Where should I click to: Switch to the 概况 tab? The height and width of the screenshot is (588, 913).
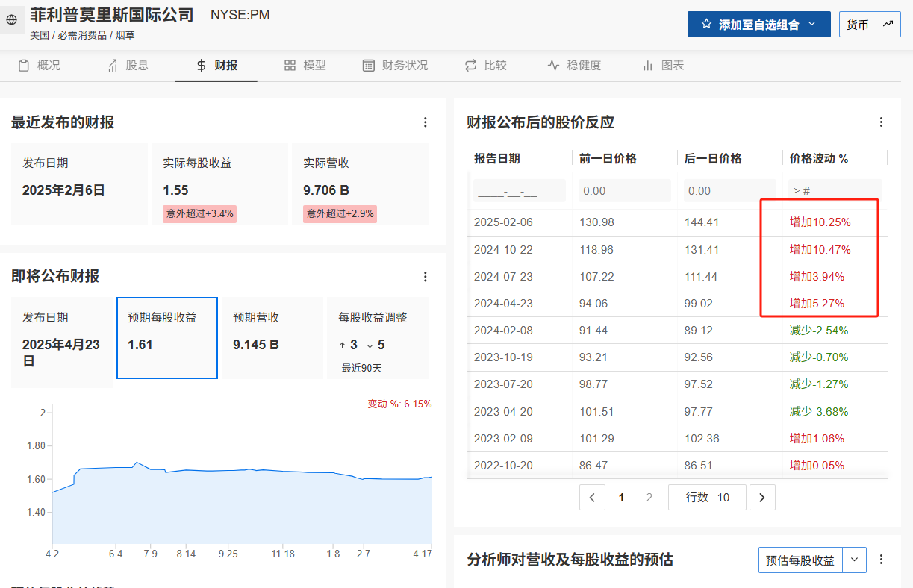click(x=39, y=66)
